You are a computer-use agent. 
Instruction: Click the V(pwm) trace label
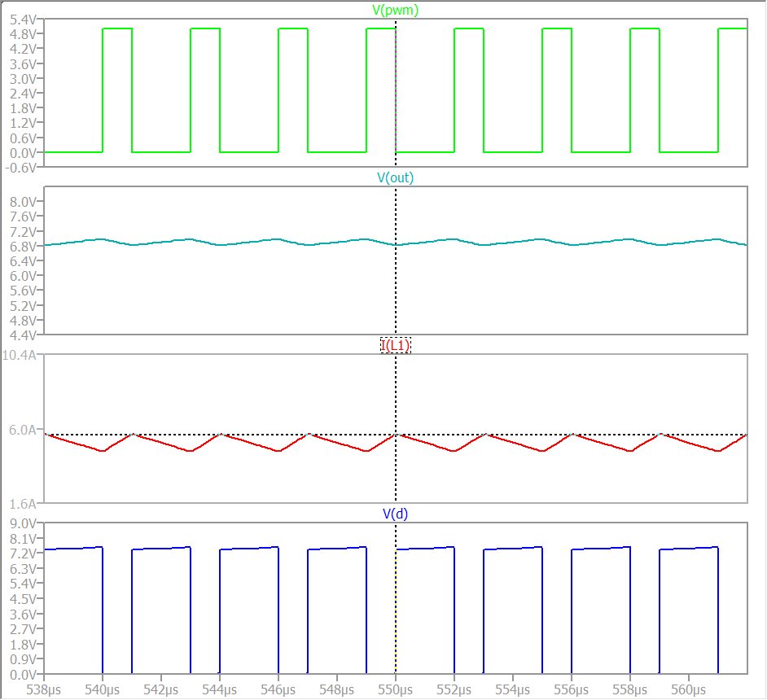click(395, 11)
